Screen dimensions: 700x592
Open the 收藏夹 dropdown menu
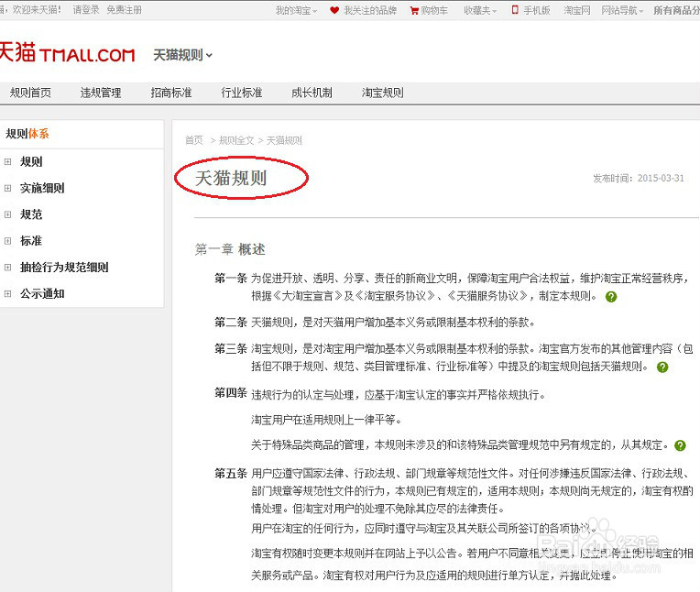point(480,10)
